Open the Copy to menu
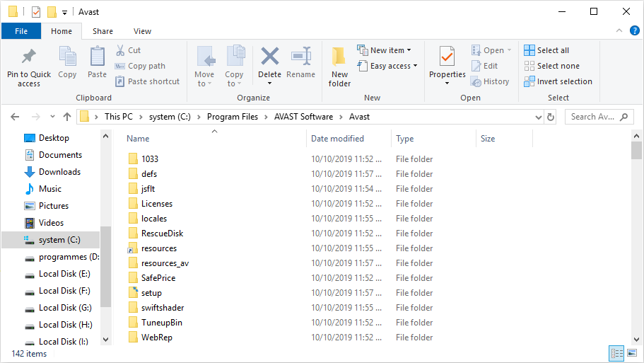644x363 pixels. pyautogui.click(x=234, y=67)
